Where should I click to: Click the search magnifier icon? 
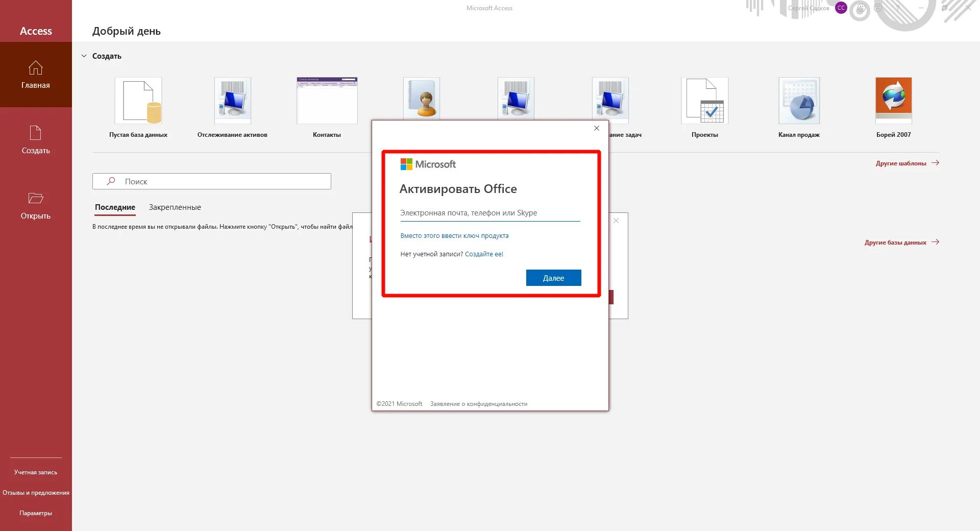(111, 181)
